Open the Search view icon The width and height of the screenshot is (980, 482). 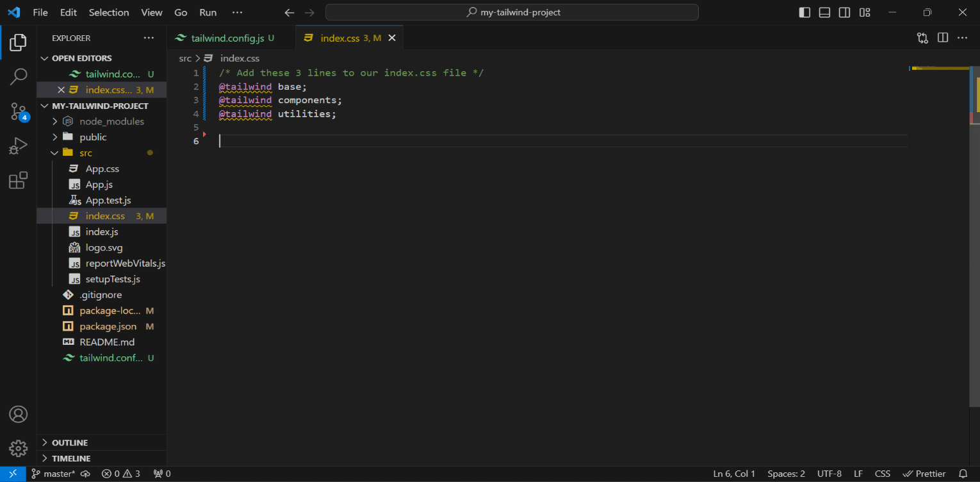18,77
